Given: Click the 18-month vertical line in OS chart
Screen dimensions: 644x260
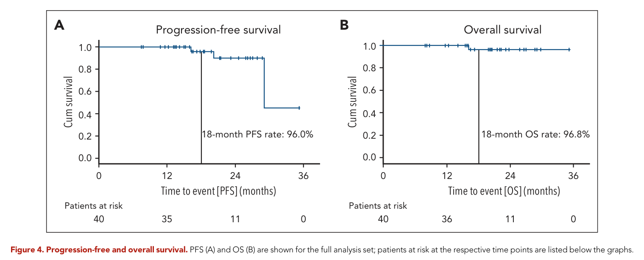Looking at the screenshot, I should point(479,106).
